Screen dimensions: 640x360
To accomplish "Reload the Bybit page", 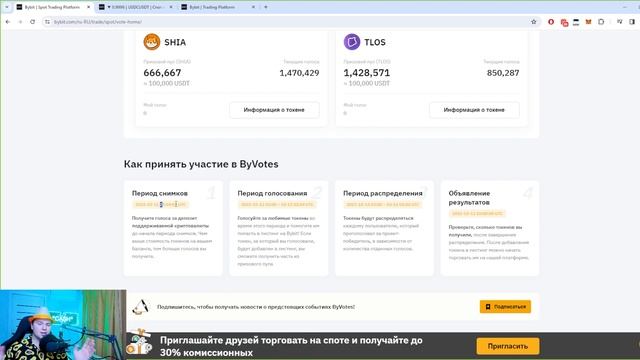I will 33,22.
